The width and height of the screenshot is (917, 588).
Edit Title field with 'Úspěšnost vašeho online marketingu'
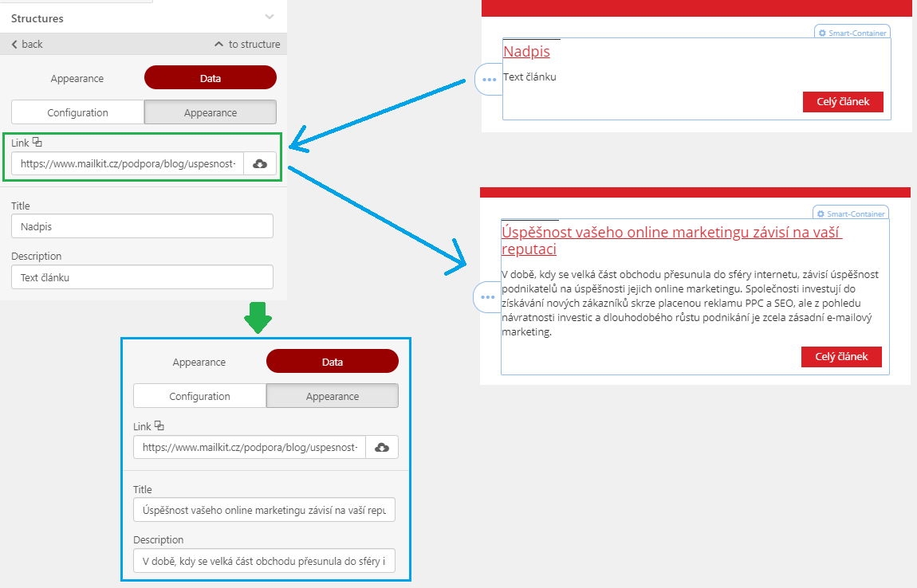265,510
